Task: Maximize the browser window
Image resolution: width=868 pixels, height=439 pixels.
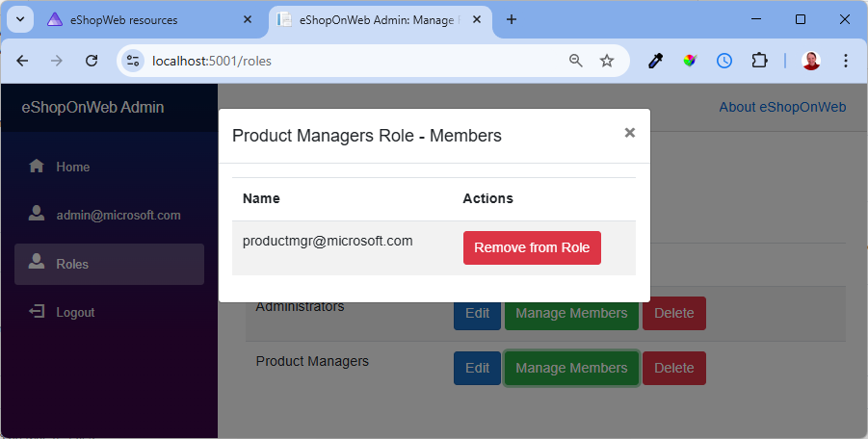Action: (x=801, y=19)
